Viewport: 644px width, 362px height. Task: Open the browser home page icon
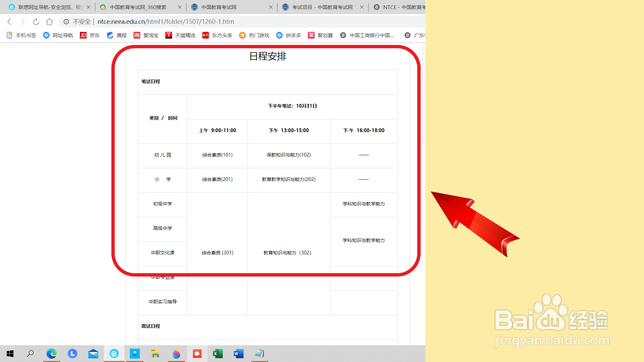(50, 21)
